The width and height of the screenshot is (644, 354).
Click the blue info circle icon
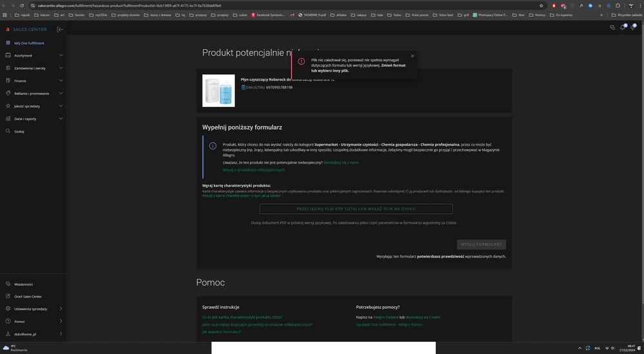coord(213,146)
